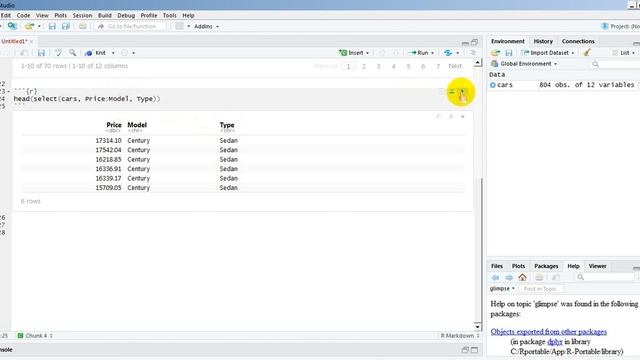Clear environment with broom icon
Viewport: 640px width, 360px height.
tap(587, 53)
